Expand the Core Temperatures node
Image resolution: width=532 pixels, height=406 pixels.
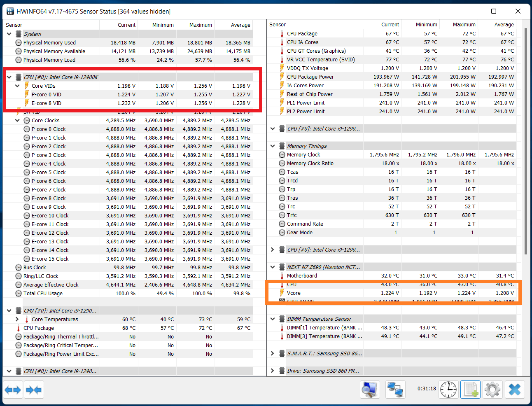(x=17, y=319)
